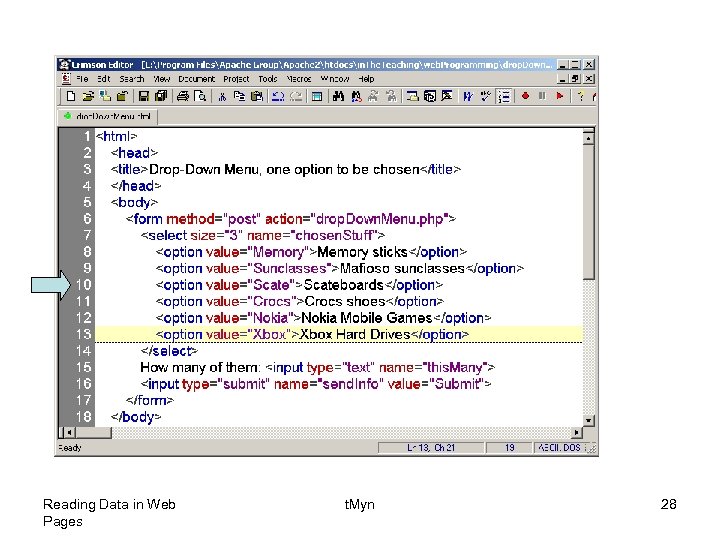Click the grayed Find Previous toolbar icon
The width and height of the screenshot is (720, 540).
(391, 96)
